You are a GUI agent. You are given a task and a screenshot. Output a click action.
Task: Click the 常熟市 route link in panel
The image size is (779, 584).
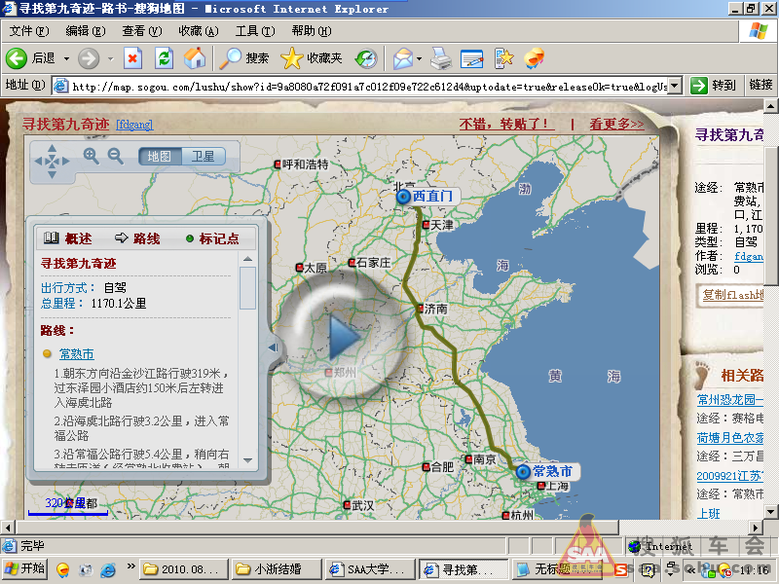(x=77, y=354)
